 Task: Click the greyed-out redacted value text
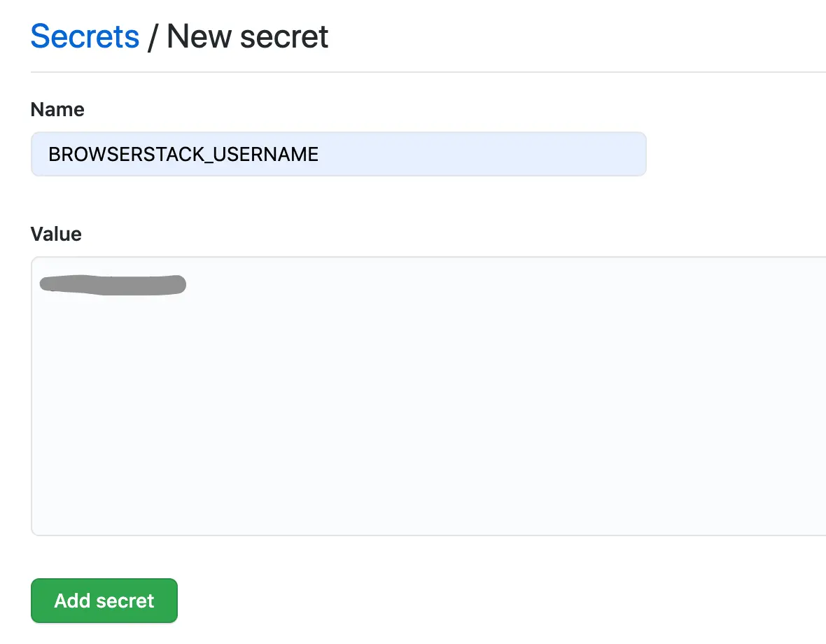pyautogui.click(x=112, y=284)
